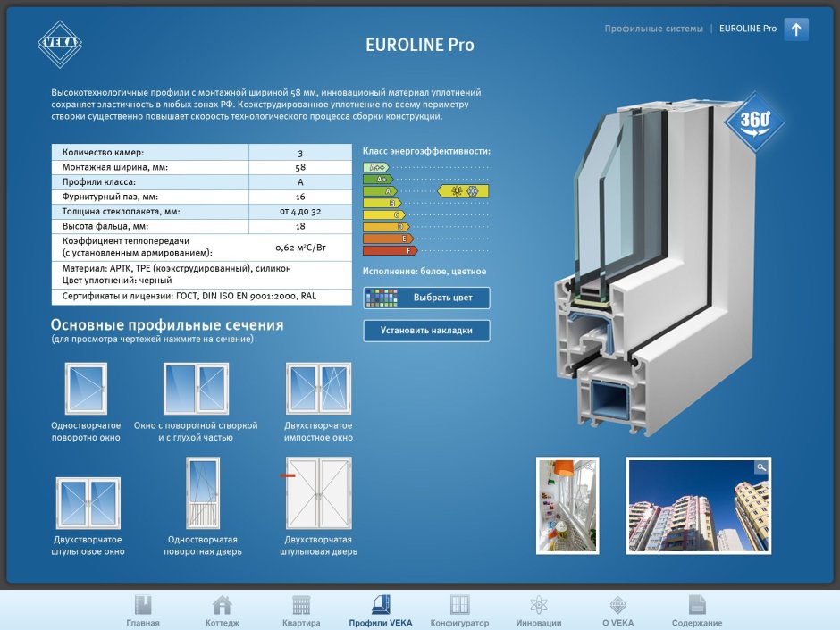Click the 0,62 м²С/Вт value
This screenshot has width=840, height=630.
(x=300, y=247)
